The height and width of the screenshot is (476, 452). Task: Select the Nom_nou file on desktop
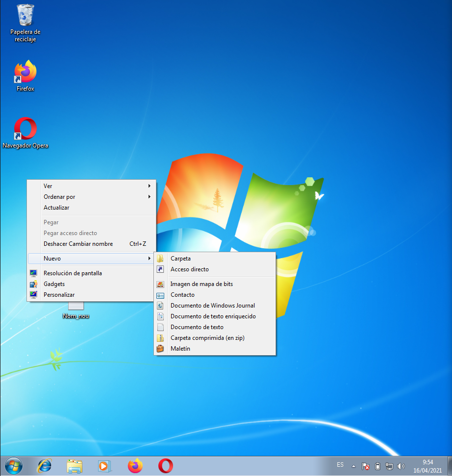(75, 311)
